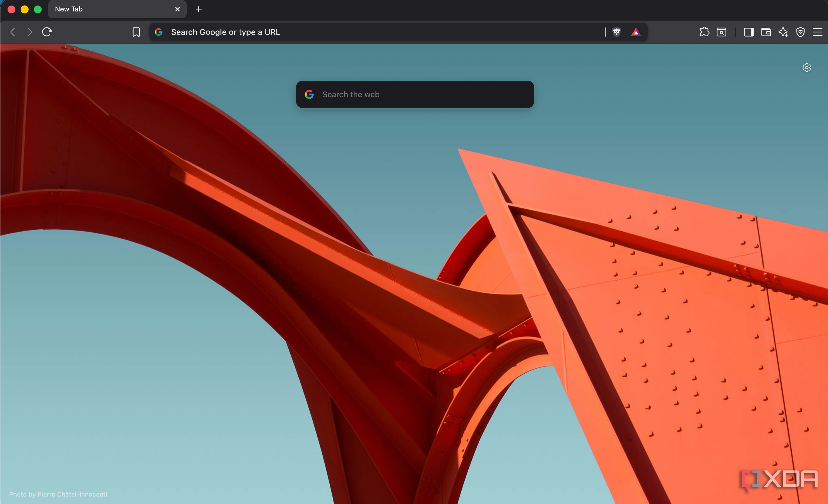Open Brave Rewards triangle icon
The width and height of the screenshot is (828, 504).
636,32
